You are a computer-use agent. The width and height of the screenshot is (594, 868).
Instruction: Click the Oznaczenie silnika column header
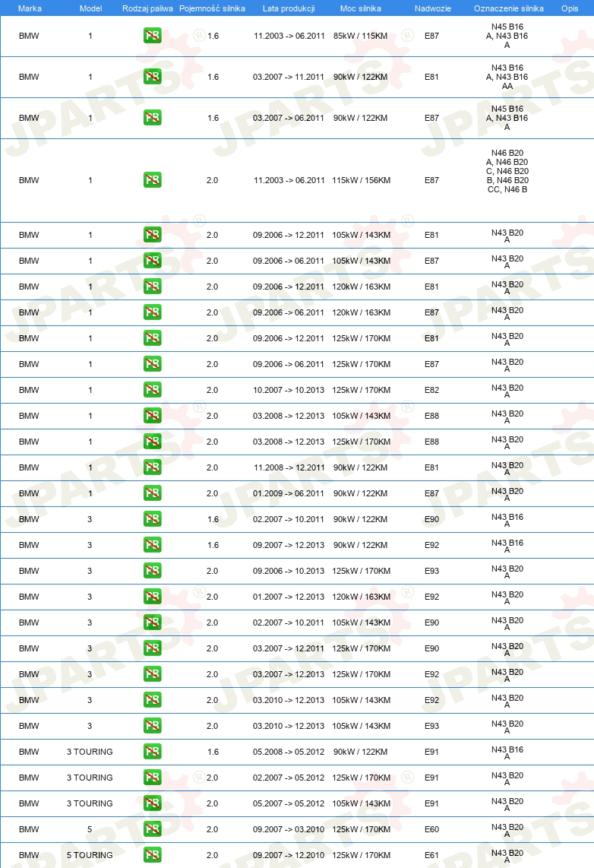(x=509, y=8)
